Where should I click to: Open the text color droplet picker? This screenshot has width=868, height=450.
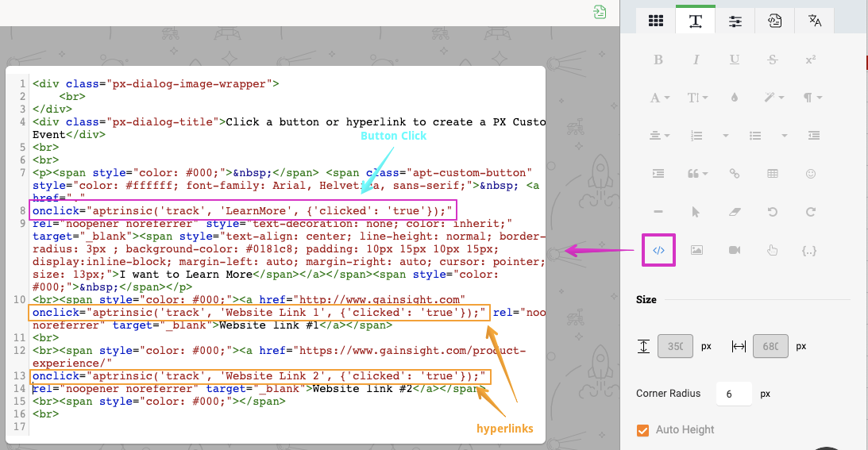coord(735,98)
